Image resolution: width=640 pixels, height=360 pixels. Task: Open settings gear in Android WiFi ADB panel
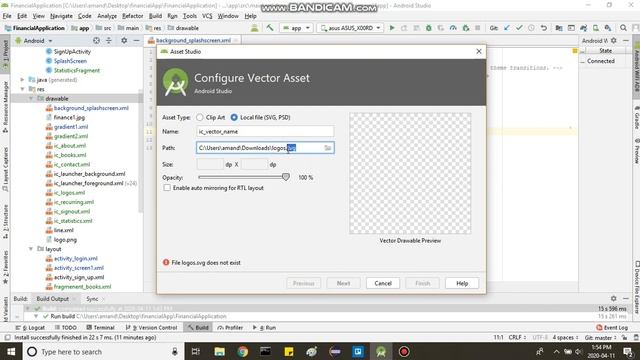tap(613, 40)
